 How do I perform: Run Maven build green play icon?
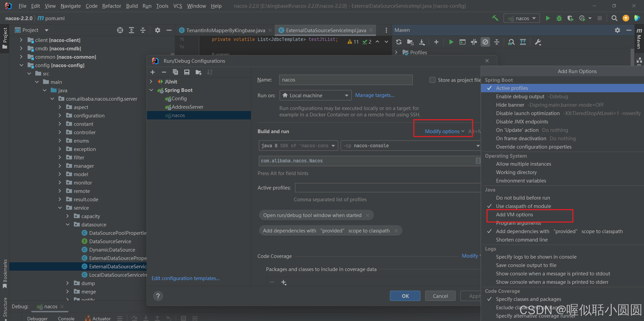[x=451, y=42]
